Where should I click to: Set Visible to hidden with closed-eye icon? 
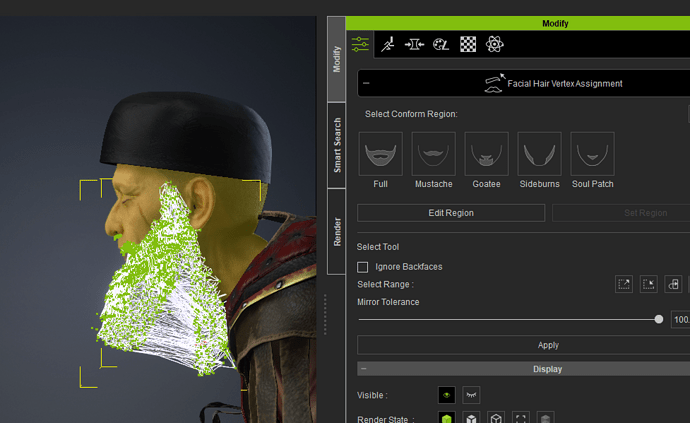point(471,395)
